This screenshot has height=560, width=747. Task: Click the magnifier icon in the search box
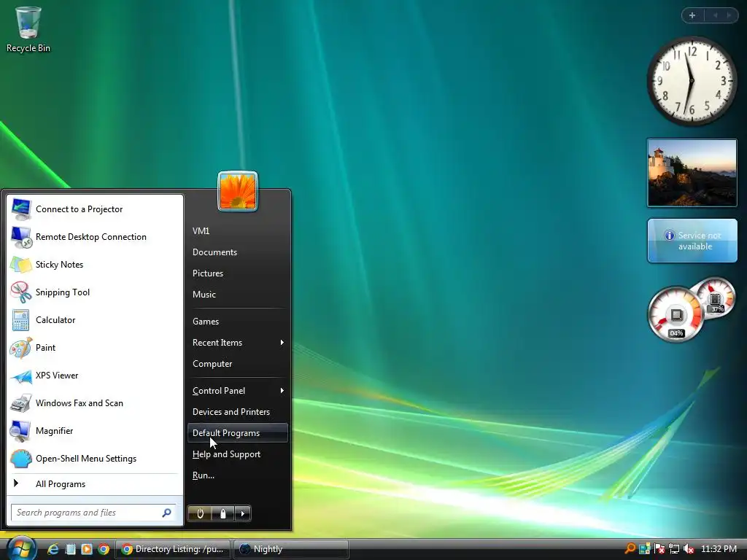[166, 513]
